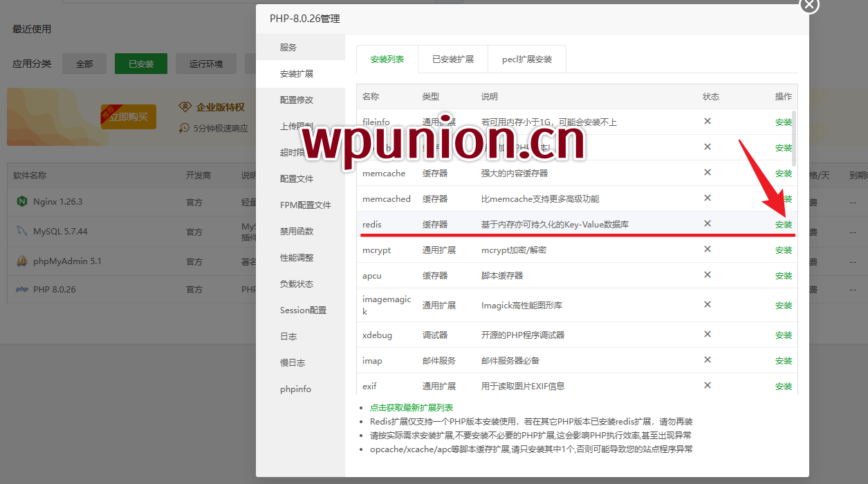Image resolution: width=868 pixels, height=484 pixels.
Task: Click the status X icon for mcrypt
Action: (x=708, y=249)
